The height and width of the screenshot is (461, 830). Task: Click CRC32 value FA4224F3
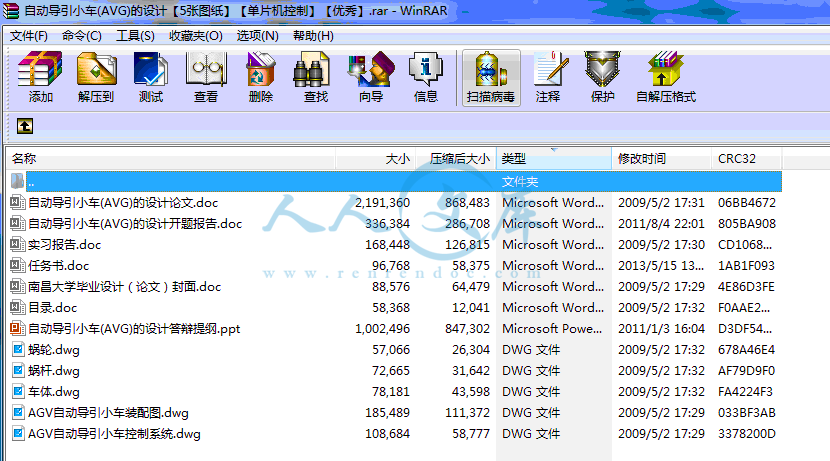point(745,392)
